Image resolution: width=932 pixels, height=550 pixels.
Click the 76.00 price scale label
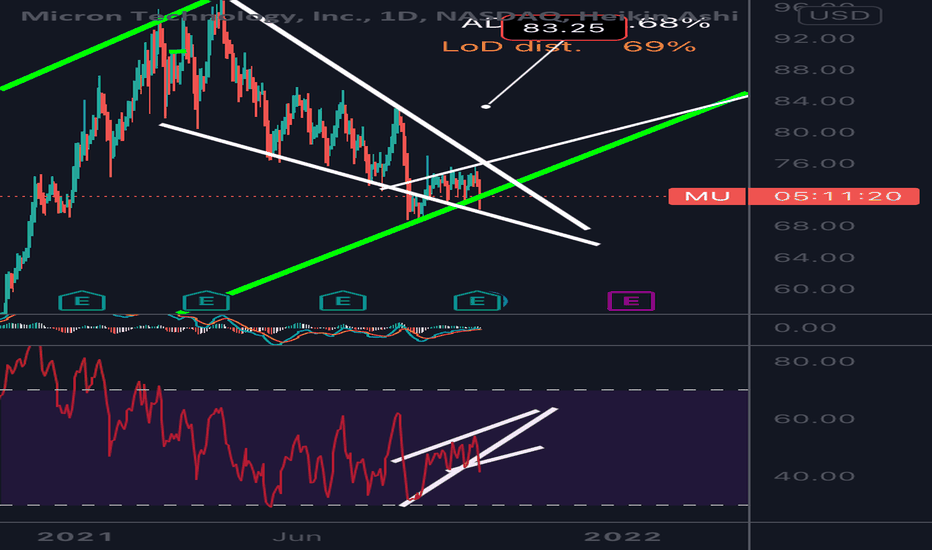tap(814, 164)
